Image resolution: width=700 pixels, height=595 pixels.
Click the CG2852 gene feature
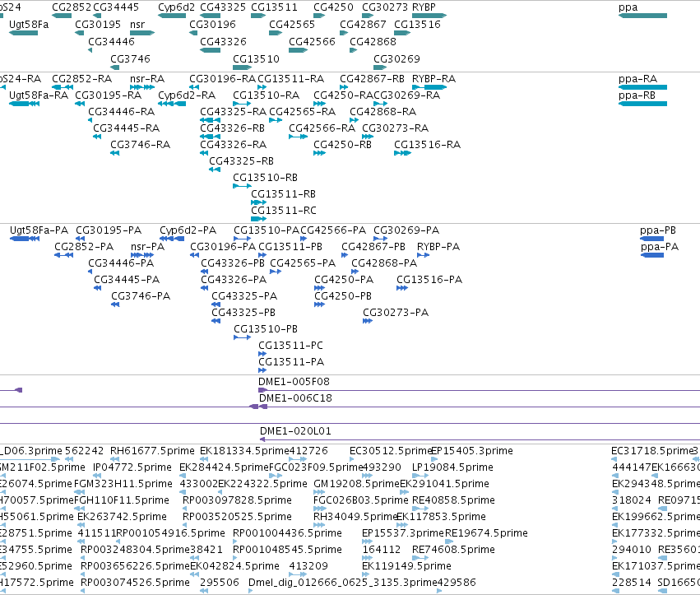62,16
